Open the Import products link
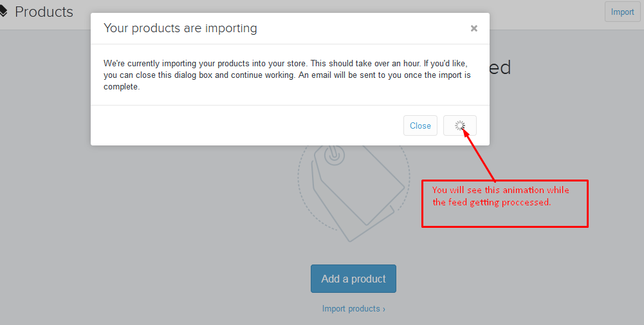Viewport: 644px width, 325px height. pos(354,308)
